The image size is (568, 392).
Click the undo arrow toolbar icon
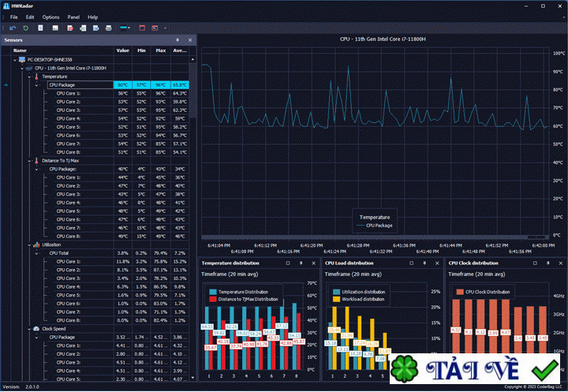tap(13, 28)
